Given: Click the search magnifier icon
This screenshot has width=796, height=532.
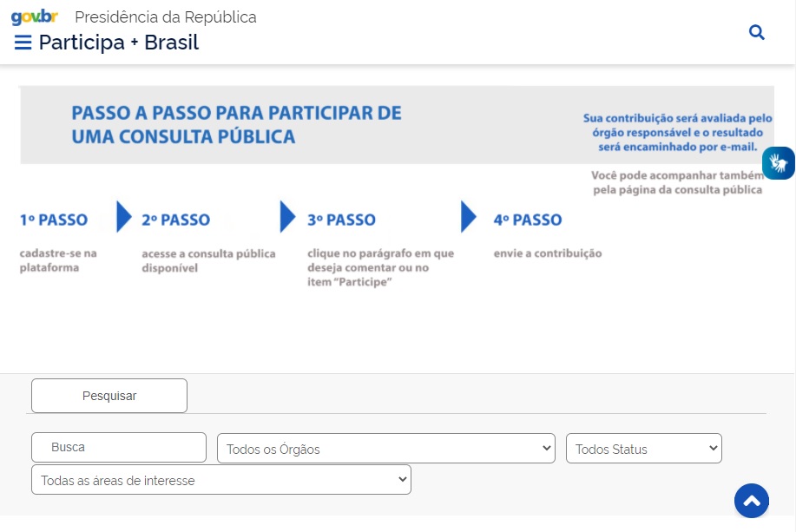Looking at the screenshot, I should click(756, 32).
